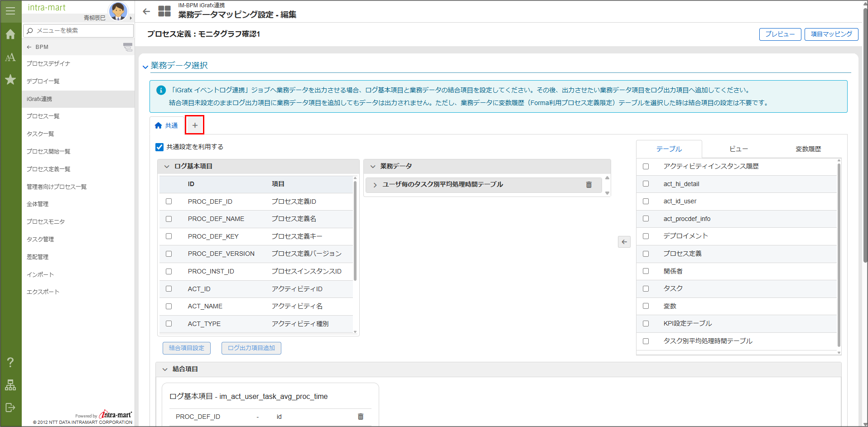This screenshot has width=868, height=427.
Task: Check the PROC_DEF_ID row checkbox
Action: [169, 202]
